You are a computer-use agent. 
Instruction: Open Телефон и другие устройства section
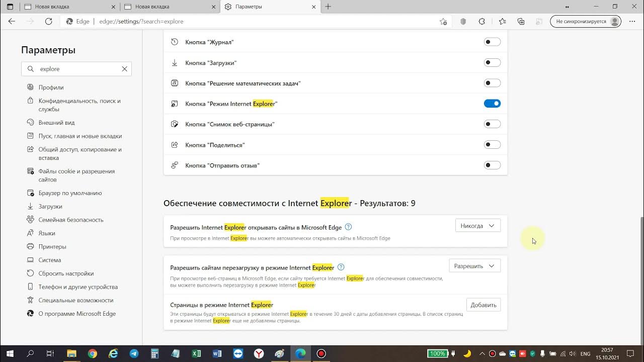point(78,287)
